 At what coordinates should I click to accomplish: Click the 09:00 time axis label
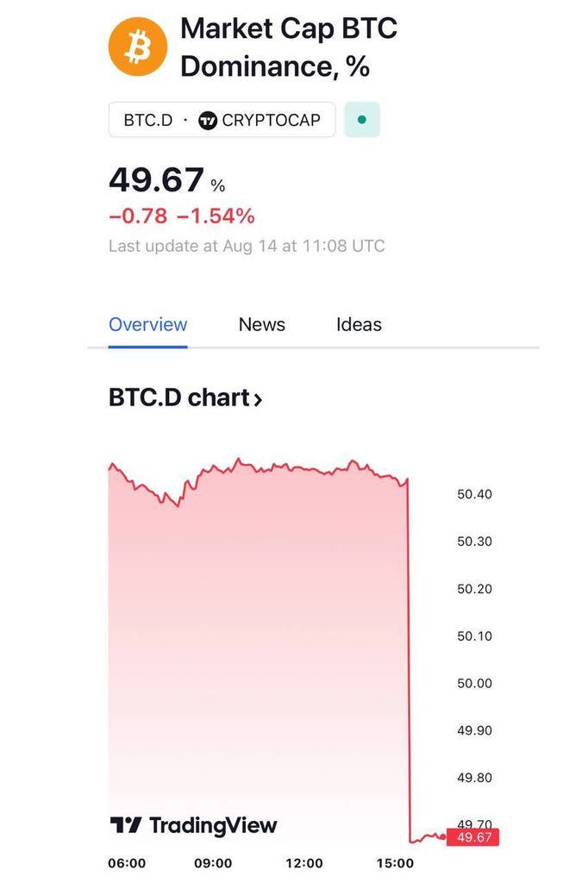point(213,863)
